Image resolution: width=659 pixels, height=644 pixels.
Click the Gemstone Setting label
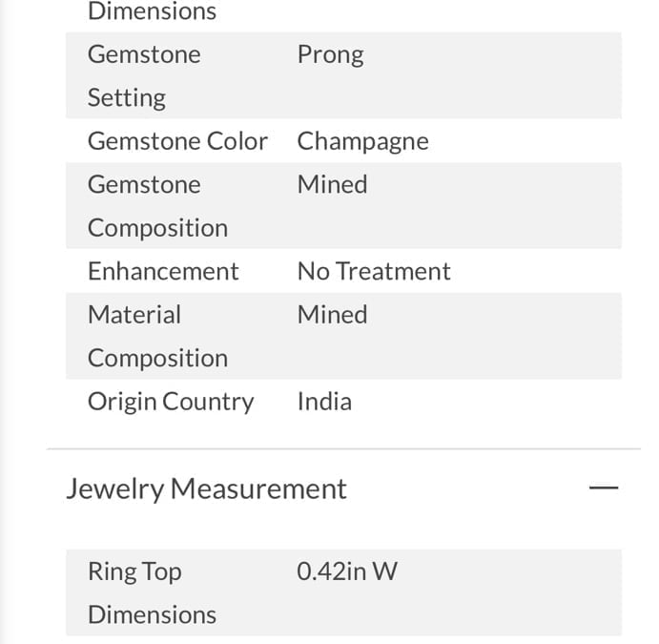point(144,76)
